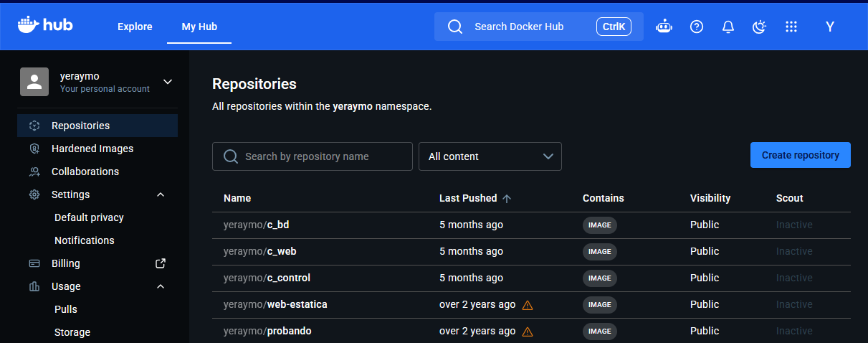Viewport: 868px width, 343px height.
Task: Open the yeraymo/web-estatica repository
Action: [275, 304]
